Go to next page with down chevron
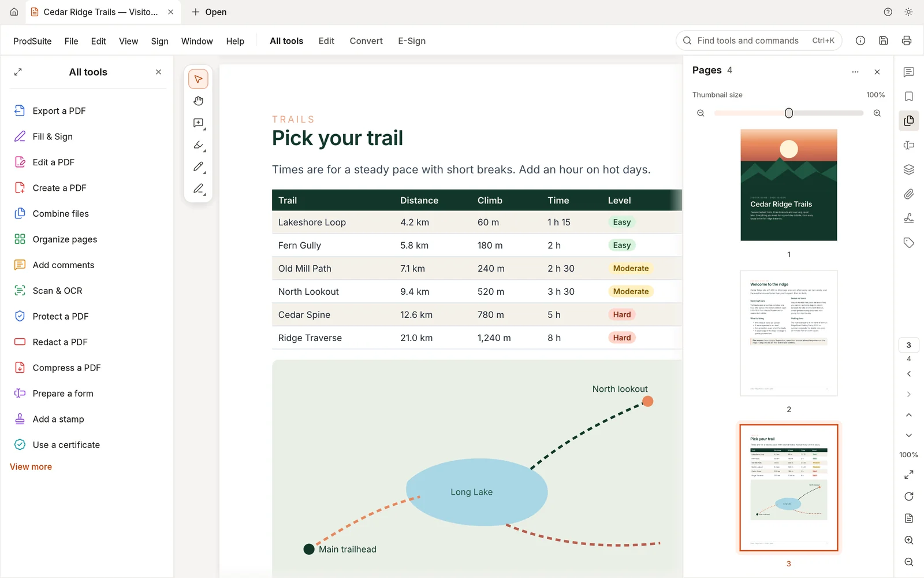Viewport: 924px width, 578px height. coord(909,435)
